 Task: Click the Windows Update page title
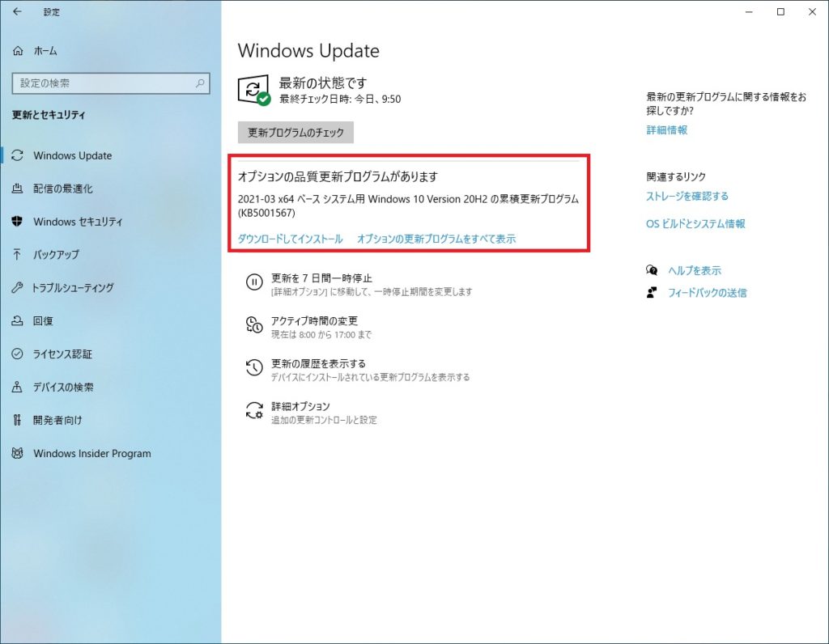(x=308, y=51)
